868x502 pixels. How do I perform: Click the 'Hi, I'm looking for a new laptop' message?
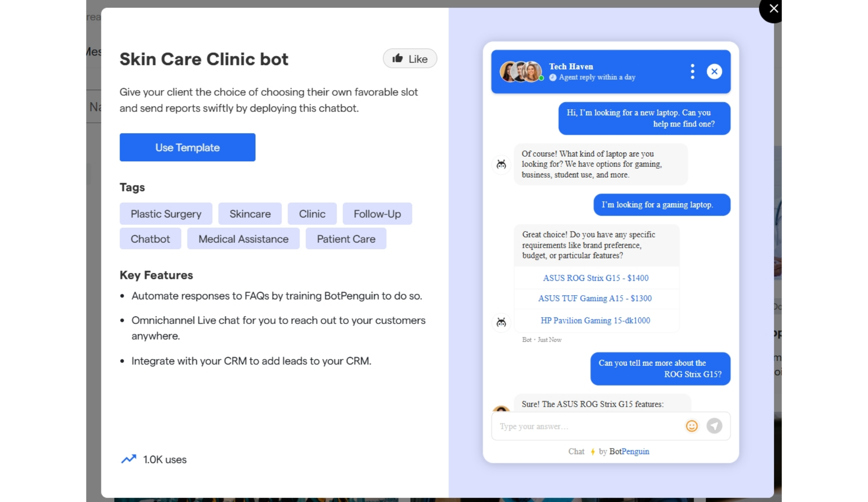pyautogui.click(x=644, y=118)
